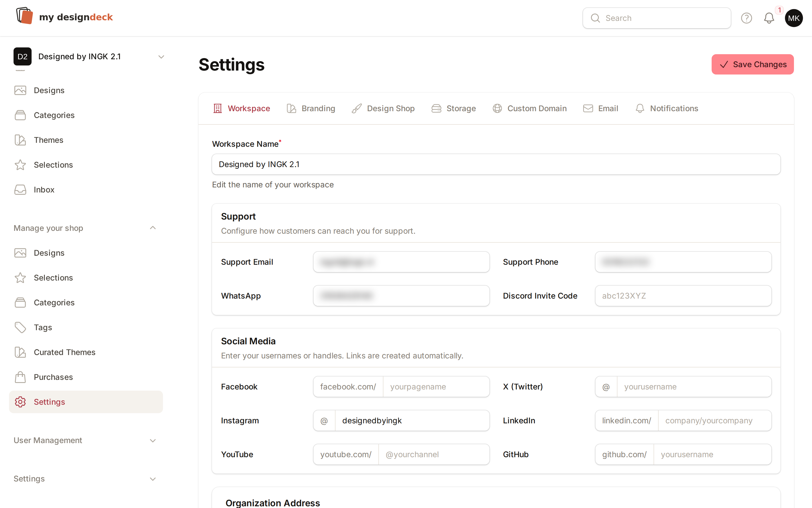Collapse the Manage your shop section
812x508 pixels.
[x=153, y=228]
